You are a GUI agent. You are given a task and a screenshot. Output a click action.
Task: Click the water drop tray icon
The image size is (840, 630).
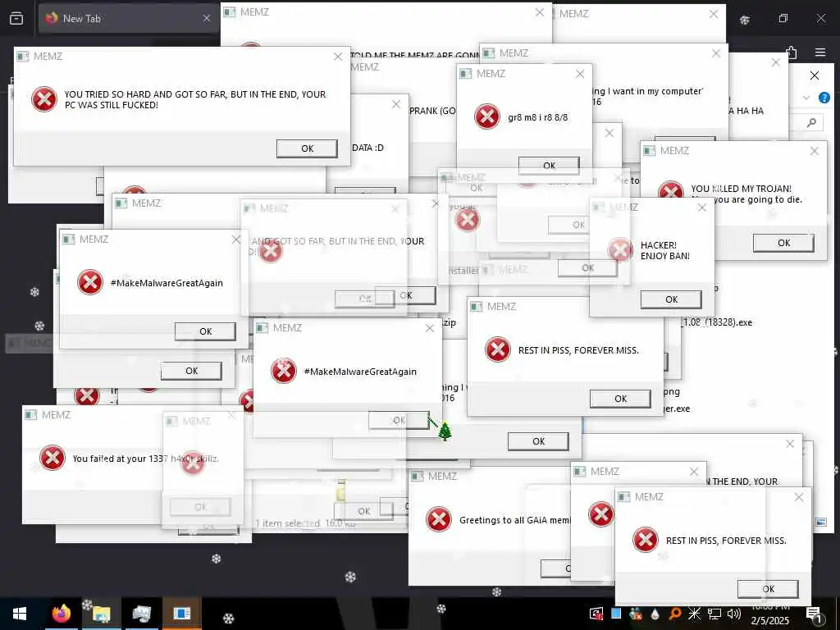pyautogui.click(x=655, y=614)
